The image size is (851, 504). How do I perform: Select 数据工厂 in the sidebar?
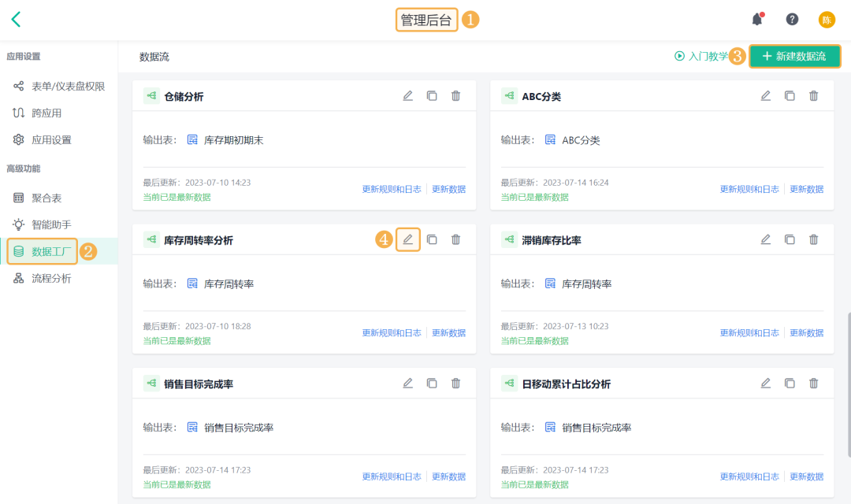tap(52, 252)
